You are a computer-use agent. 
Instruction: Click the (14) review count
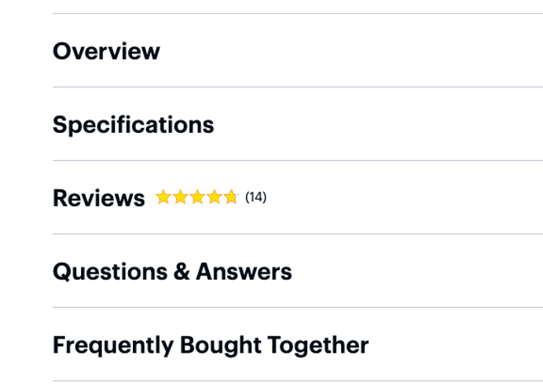click(x=255, y=197)
